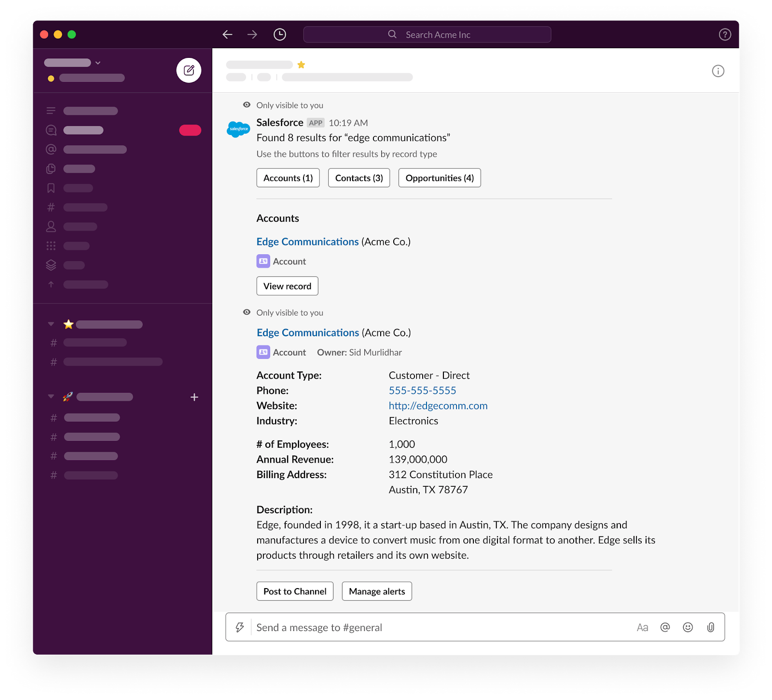Open channel browser hash icon in top sidebar list
772x700 pixels.
[51, 207]
